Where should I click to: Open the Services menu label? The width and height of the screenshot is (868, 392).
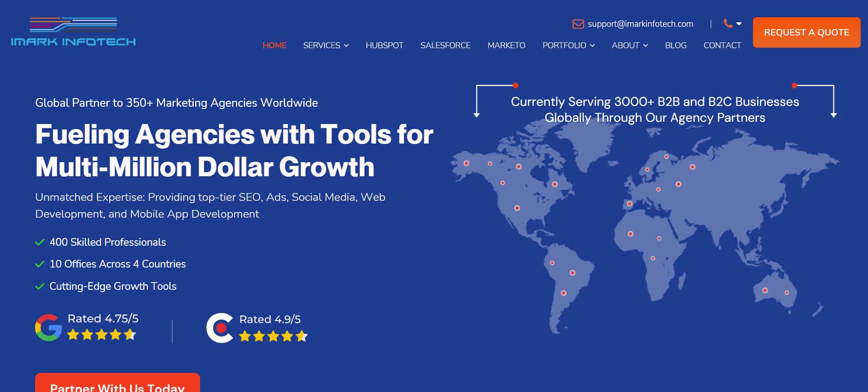coord(322,45)
